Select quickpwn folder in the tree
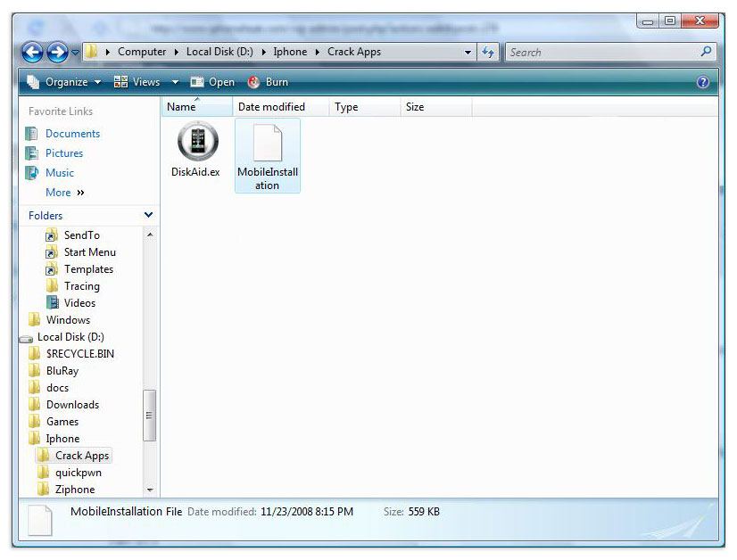Screen dimensions: 737x560 78,472
